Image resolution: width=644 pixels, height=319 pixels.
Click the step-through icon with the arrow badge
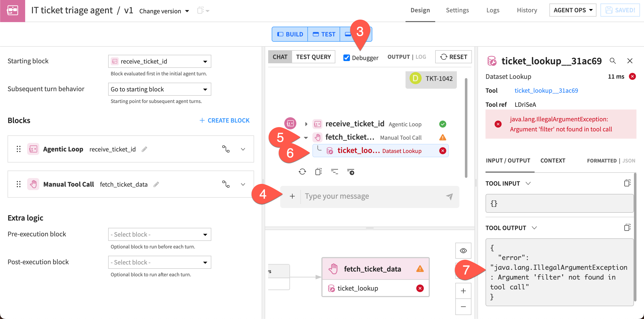[x=351, y=172]
